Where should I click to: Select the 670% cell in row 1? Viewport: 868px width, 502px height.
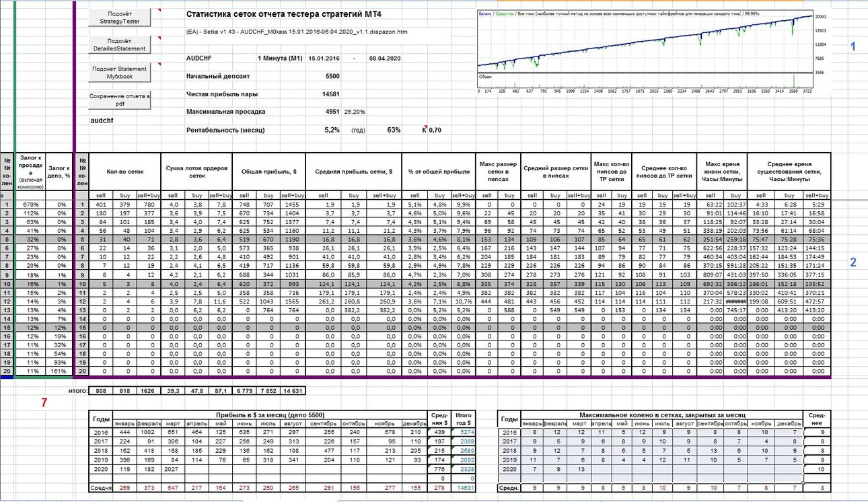[32, 204]
